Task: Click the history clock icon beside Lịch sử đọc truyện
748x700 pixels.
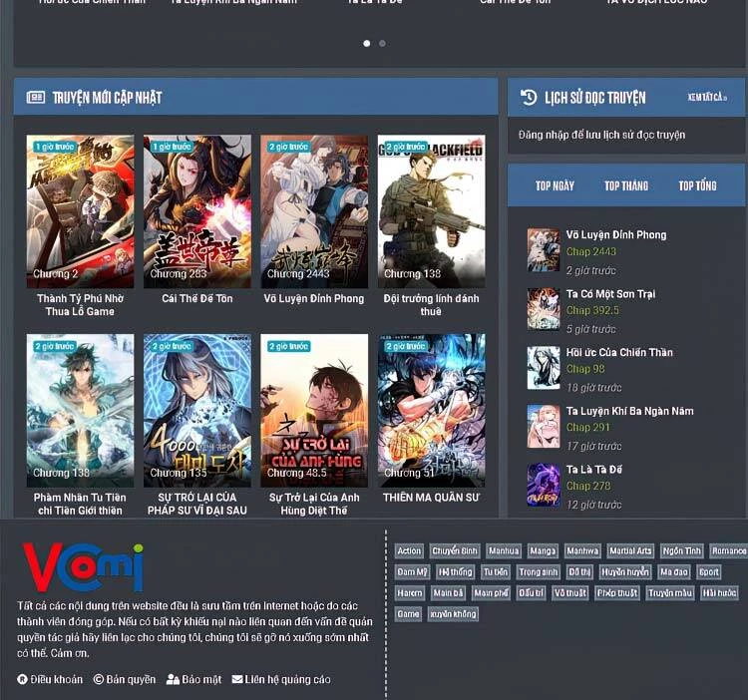Action: (529, 98)
